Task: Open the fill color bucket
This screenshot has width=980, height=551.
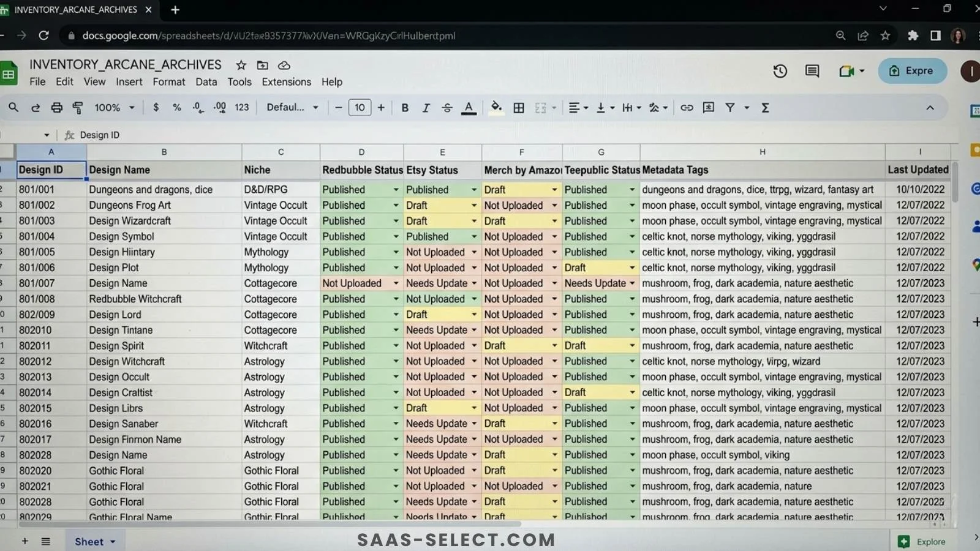Action: 496,107
